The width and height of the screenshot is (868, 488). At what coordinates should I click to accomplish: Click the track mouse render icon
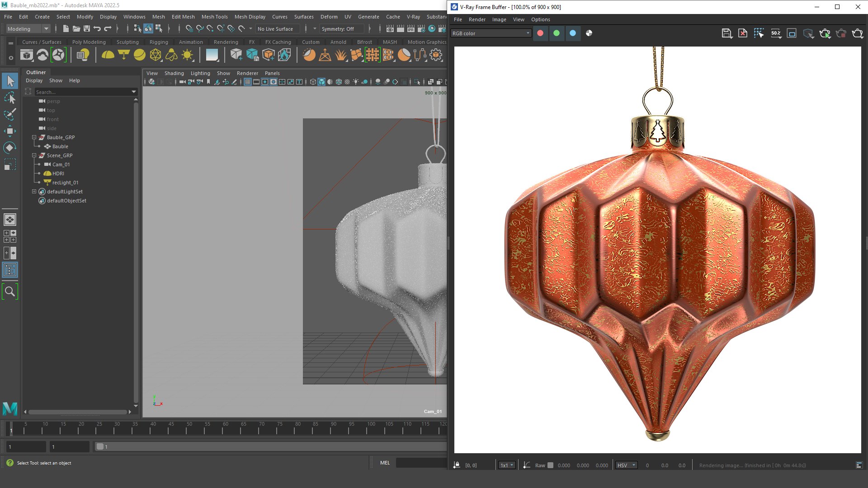pyautogui.click(x=759, y=33)
